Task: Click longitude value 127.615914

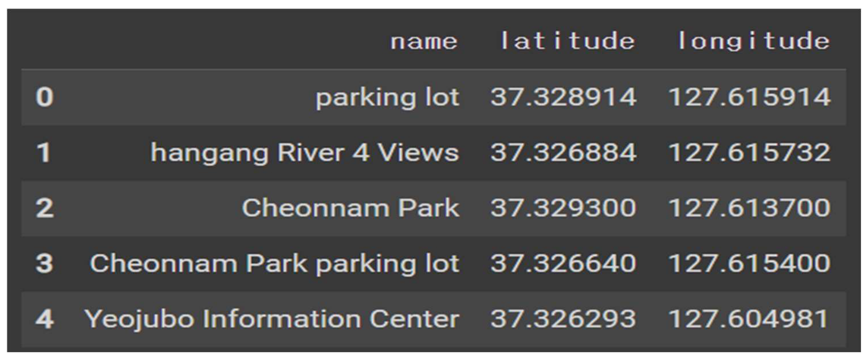Action: [749, 97]
